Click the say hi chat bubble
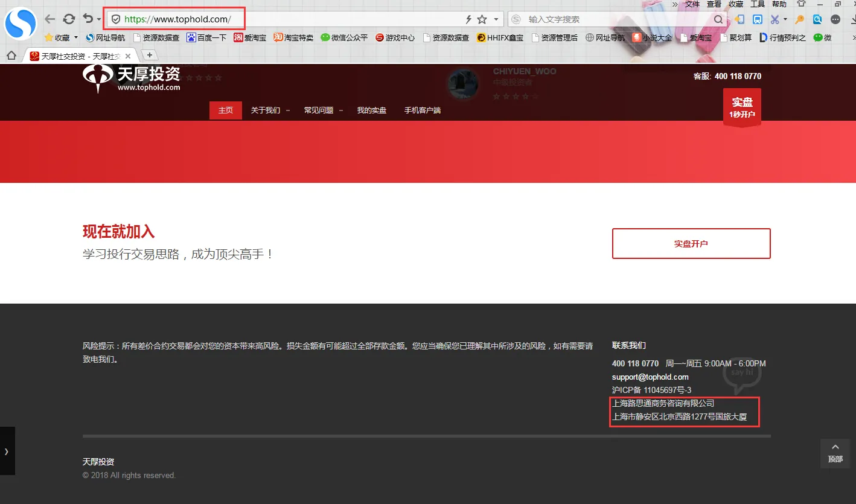Screen dimensions: 856x504 coord(742,374)
